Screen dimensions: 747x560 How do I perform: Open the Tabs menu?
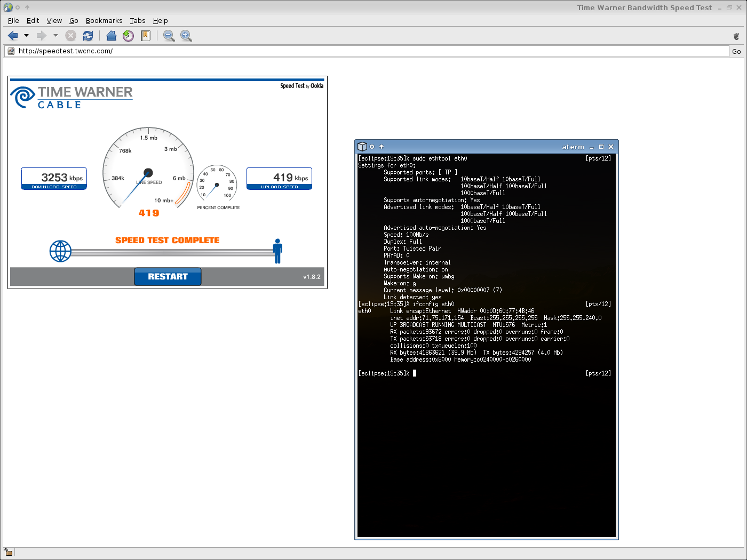[x=138, y=20]
